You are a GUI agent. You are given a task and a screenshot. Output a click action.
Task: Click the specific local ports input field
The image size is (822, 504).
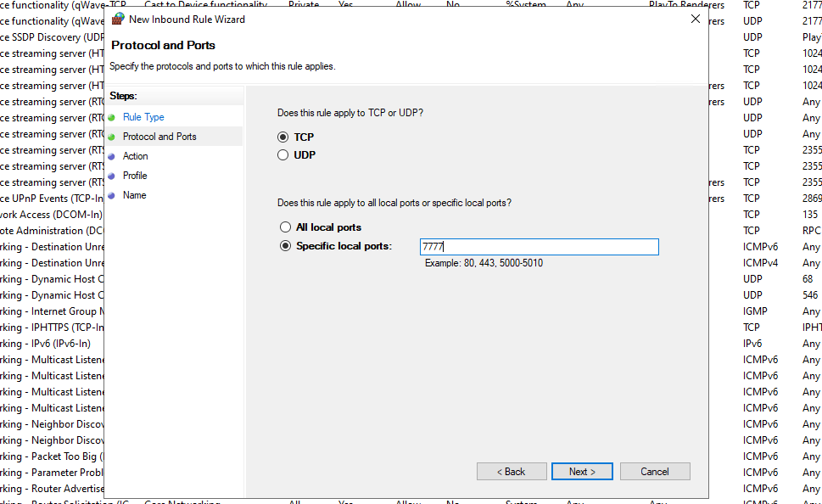(x=539, y=247)
